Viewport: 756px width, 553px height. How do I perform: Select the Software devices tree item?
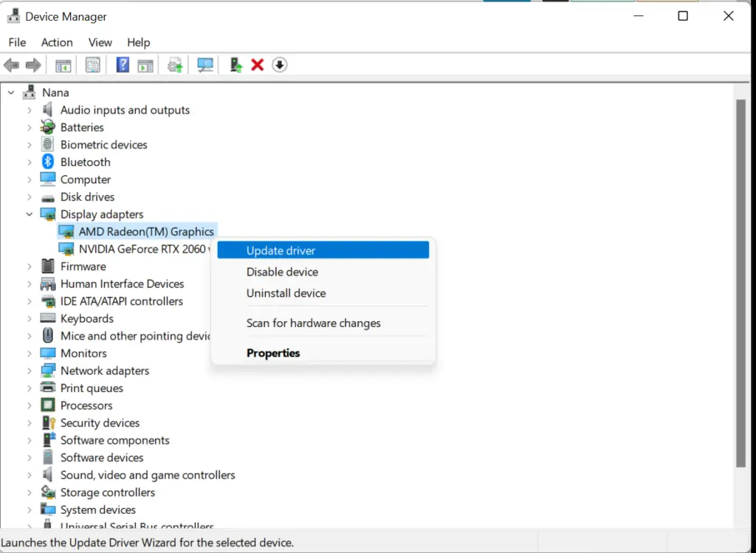pyautogui.click(x=102, y=458)
